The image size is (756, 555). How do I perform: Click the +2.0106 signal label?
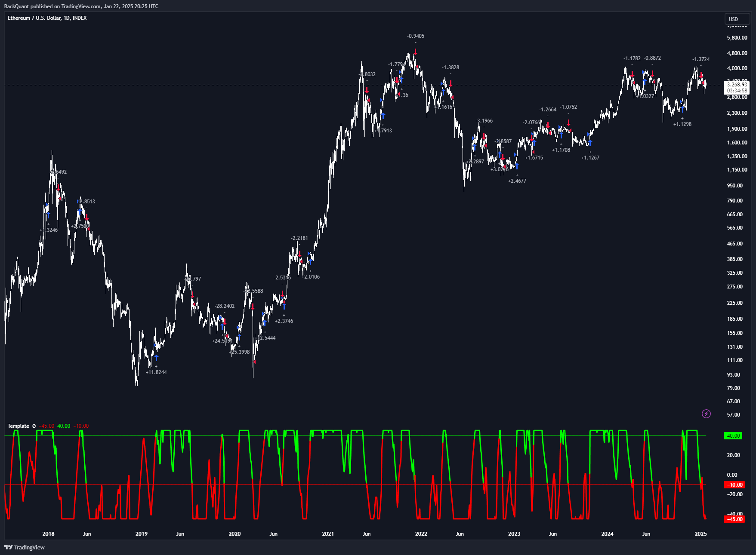311,277
